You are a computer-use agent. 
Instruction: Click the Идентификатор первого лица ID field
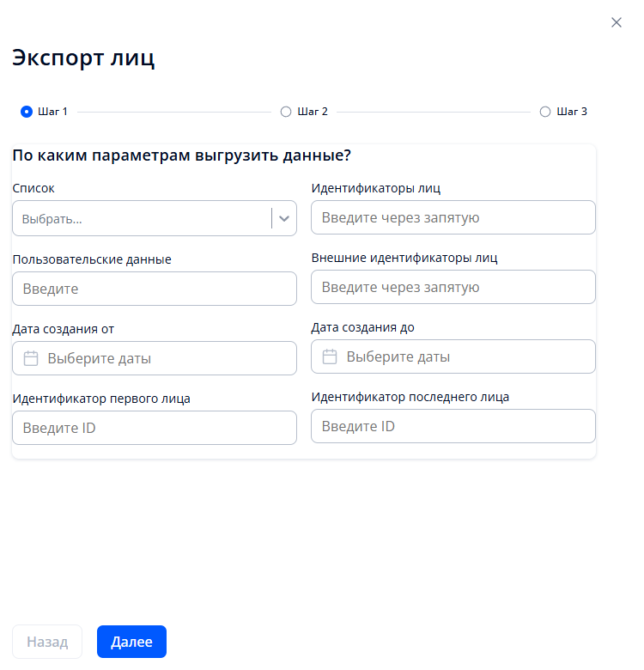tap(155, 428)
